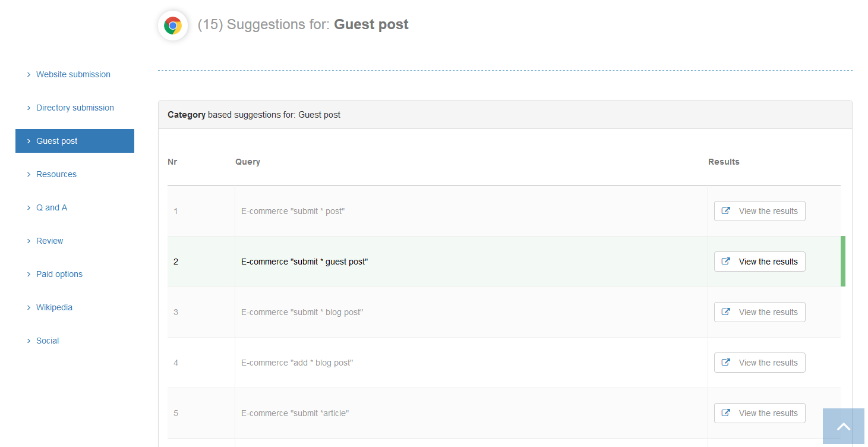This screenshot has width=868, height=447.
Task: Expand the Website submission sidebar entry
Action: (72, 74)
